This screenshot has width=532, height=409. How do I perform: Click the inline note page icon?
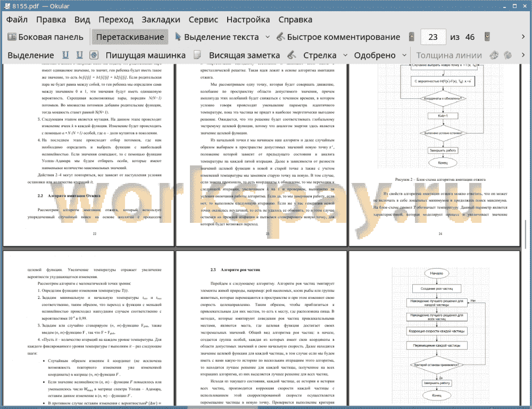197,55
